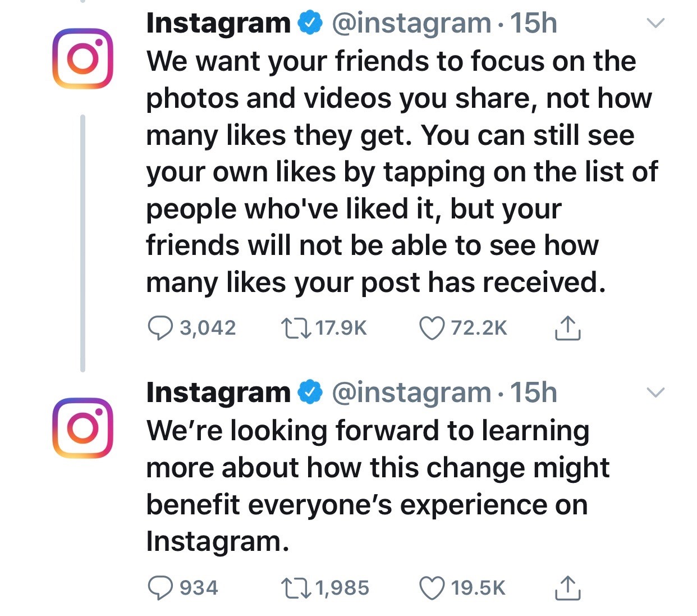
Task: Share the first Instagram tweet
Action: pos(567,328)
